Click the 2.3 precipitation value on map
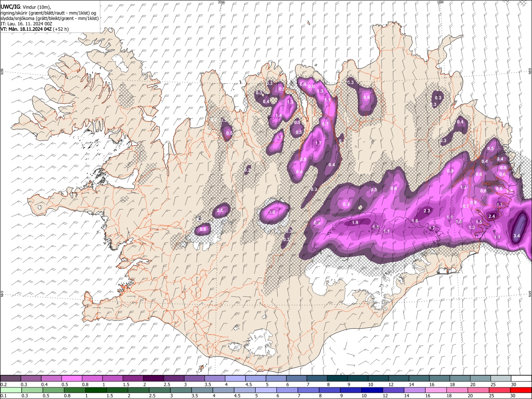532x399 pixels. [x=426, y=211]
